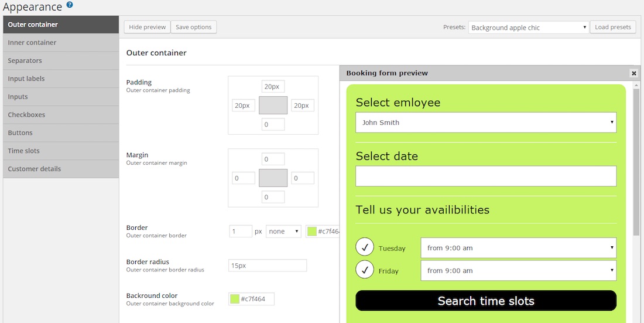This screenshot has height=323, width=644.
Task: Click the Border radius input field
Action: click(268, 266)
